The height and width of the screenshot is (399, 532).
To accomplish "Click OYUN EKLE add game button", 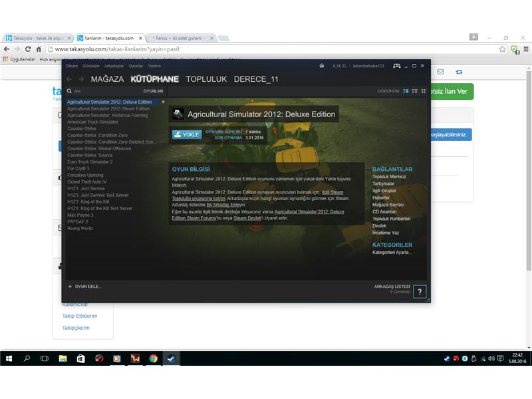I will click(84, 287).
